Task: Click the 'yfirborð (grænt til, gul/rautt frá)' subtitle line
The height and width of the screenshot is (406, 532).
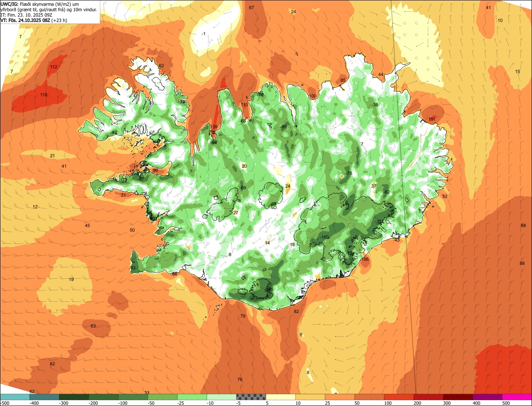Action: coord(49,9)
